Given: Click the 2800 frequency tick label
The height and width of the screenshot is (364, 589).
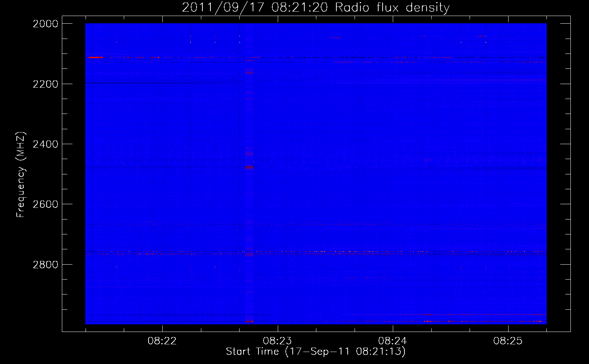Looking at the screenshot, I should coord(46,265).
